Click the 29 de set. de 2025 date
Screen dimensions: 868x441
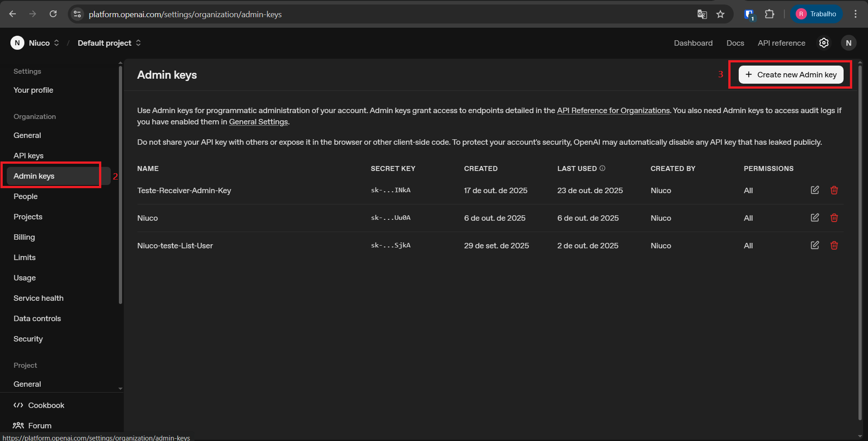tap(496, 246)
